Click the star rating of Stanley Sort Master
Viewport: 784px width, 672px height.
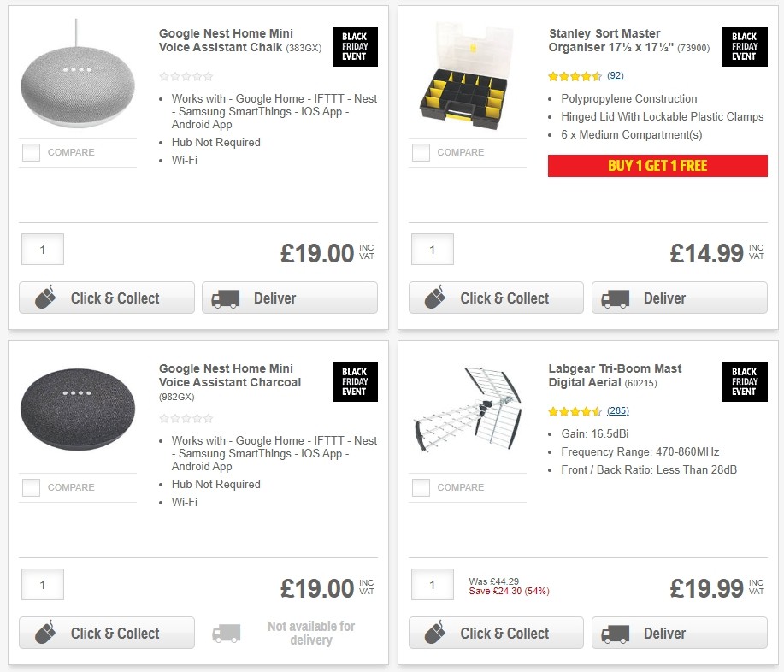point(575,76)
